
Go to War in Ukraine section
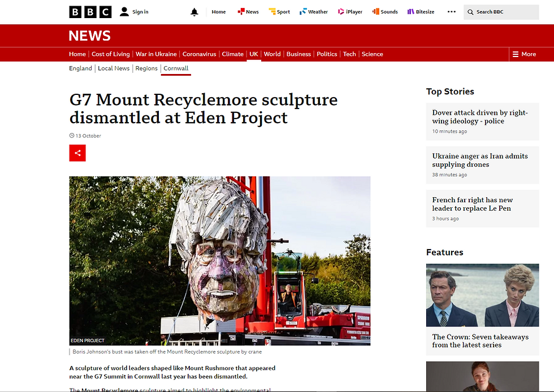tap(156, 54)
